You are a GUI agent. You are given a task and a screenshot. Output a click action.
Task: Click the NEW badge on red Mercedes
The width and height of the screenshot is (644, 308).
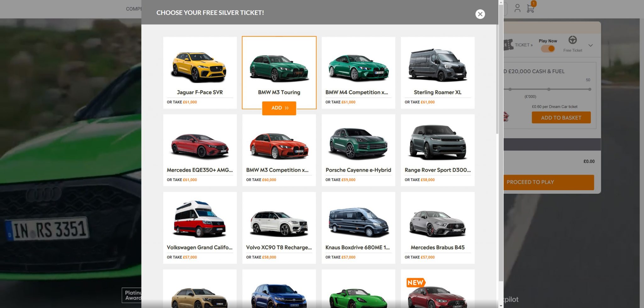click(415, 282)
